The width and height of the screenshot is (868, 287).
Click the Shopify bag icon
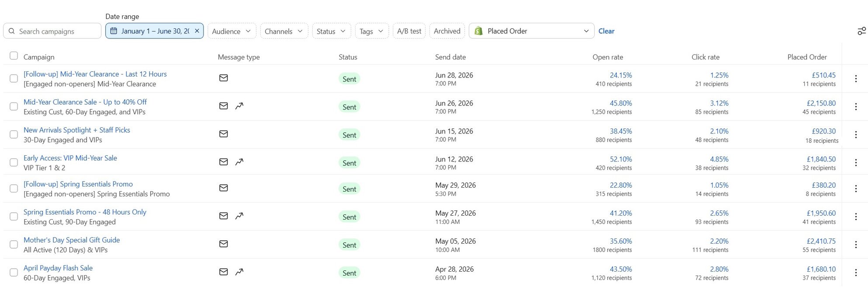pyautogui.click(x=478, y=31)
